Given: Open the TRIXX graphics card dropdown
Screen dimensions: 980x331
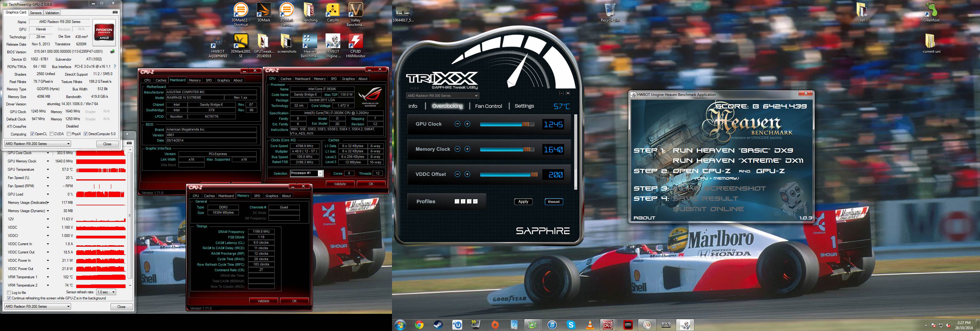Looking at the screenshot, I should click(x=442, y=96).
